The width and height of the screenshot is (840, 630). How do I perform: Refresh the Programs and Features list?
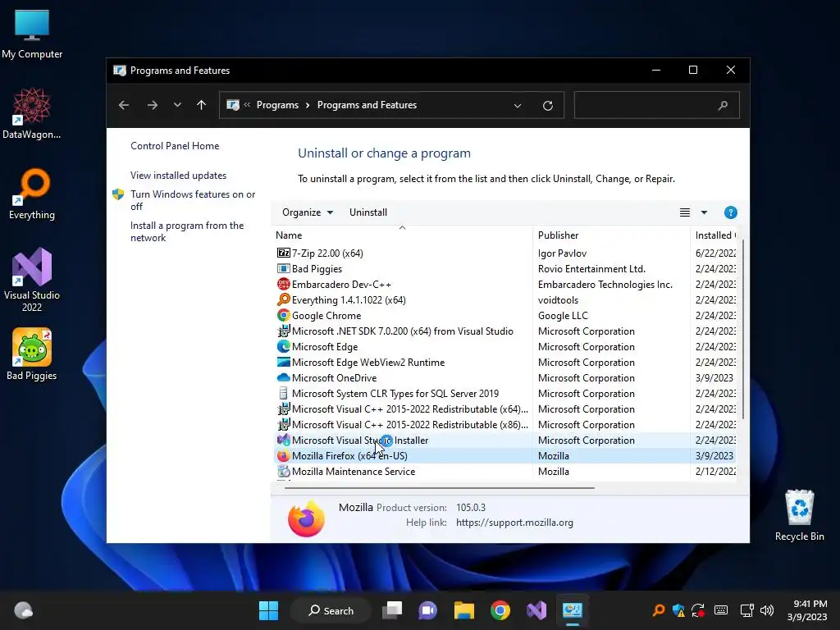pos(547,106)
